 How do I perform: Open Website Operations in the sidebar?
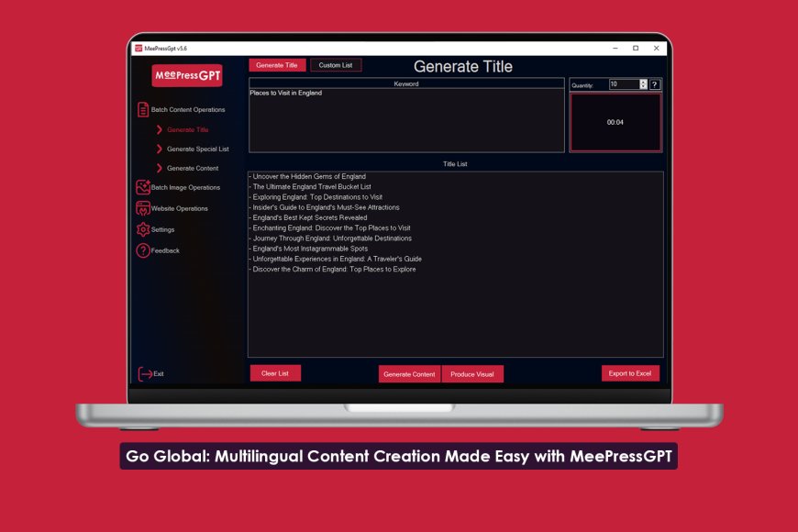143,208
